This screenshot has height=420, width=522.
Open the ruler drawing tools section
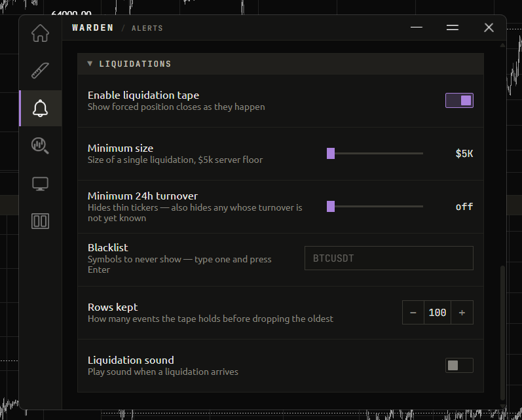tap(41, 71)
